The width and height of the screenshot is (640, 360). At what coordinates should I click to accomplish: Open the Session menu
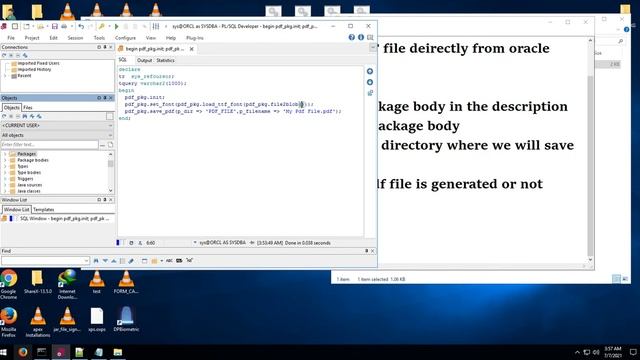click(75, 38)
